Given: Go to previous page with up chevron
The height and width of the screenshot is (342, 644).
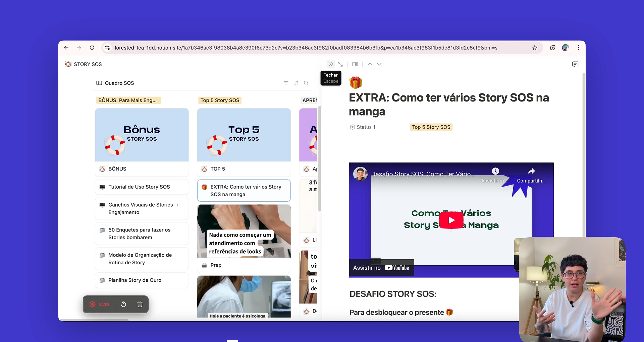Looking at the screenshot, I should coord(370,64).
